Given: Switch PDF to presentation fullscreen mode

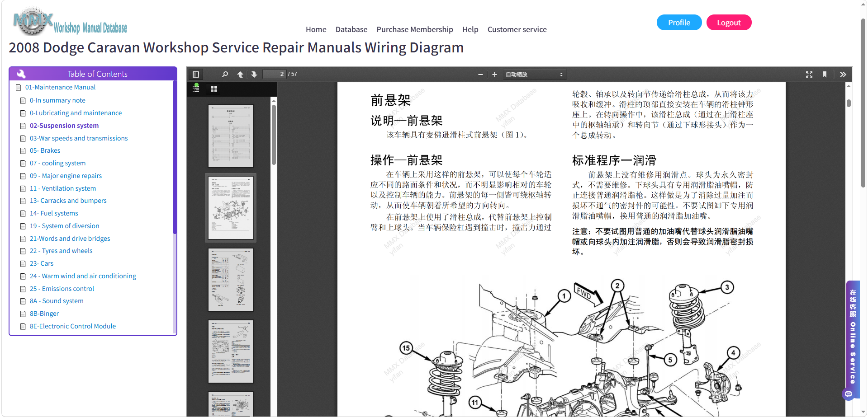Looking at the screenshot, I should pyautogui.click(x=809, y=75).
